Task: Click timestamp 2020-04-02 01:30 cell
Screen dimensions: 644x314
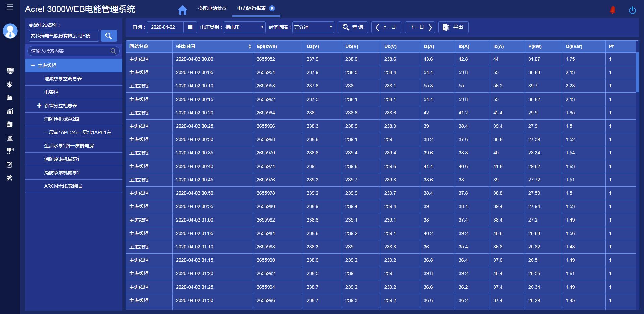Action: (195, 300)
